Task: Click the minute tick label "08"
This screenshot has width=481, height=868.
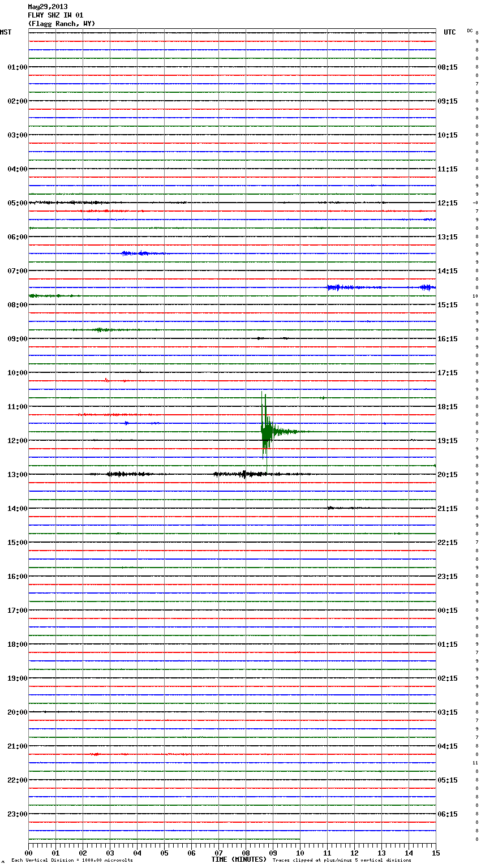Action: tap(246, 853)
